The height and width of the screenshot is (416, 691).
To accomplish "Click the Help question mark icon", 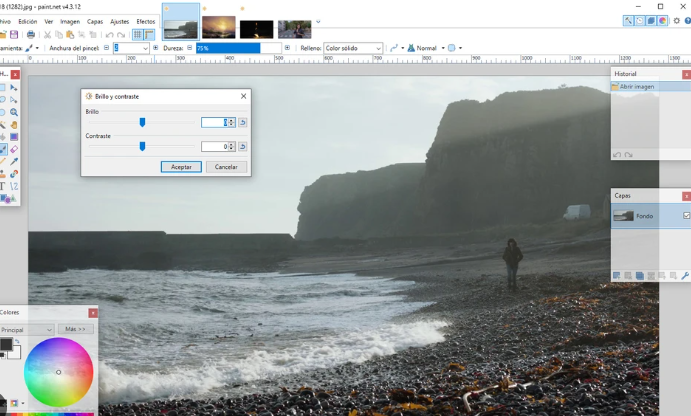I will point(687,21).
